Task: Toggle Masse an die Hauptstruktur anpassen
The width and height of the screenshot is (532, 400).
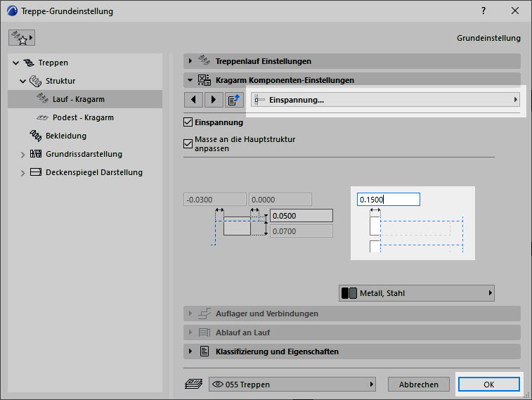Action: point(188,143)
